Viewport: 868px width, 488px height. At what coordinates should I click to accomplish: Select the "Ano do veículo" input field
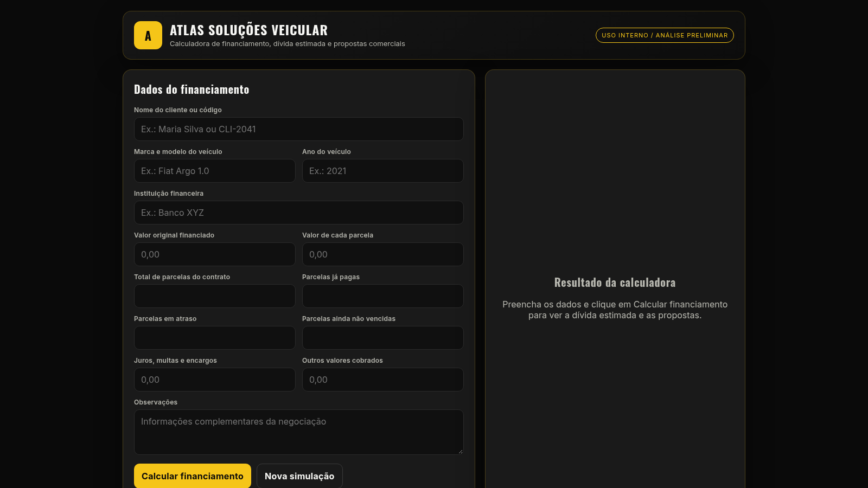click(x=383, y=171)
